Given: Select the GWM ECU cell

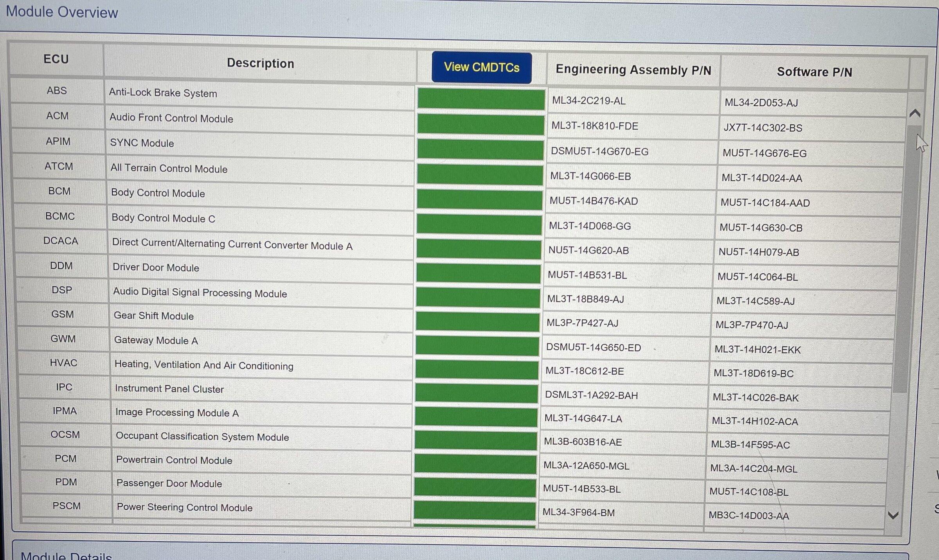Looking at the screenshot, I should pyautogui.click(x=63, y=339).
